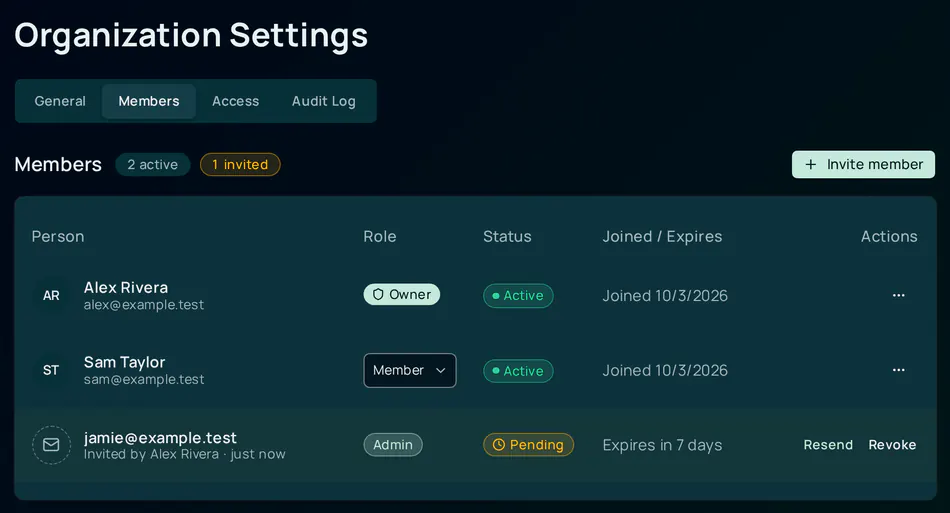950x513 pixels.
Task: Click the Expires in 7 days text
Action: point(662,445)
